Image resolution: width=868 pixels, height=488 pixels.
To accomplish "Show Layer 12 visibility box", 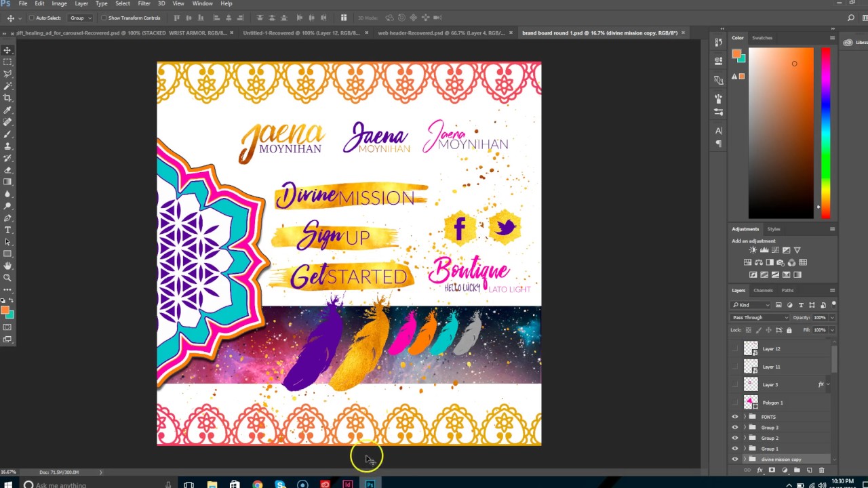I will click(x=735, y=348).
